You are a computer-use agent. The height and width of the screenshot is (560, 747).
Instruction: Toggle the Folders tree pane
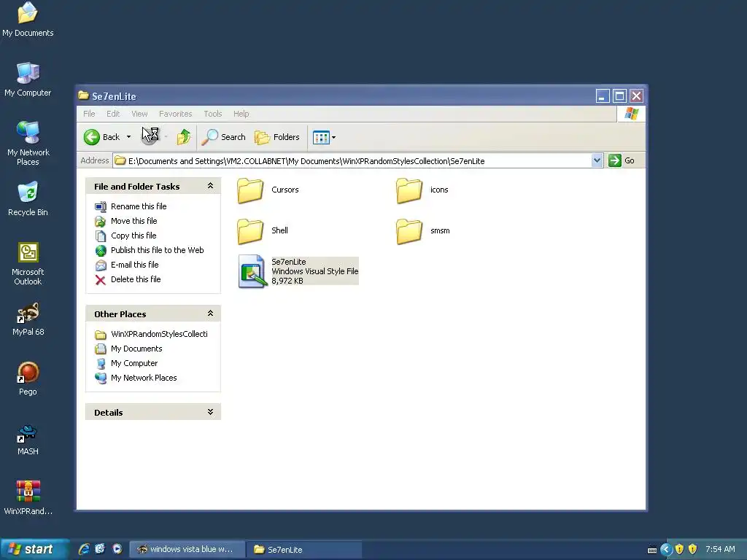[277, 137]
